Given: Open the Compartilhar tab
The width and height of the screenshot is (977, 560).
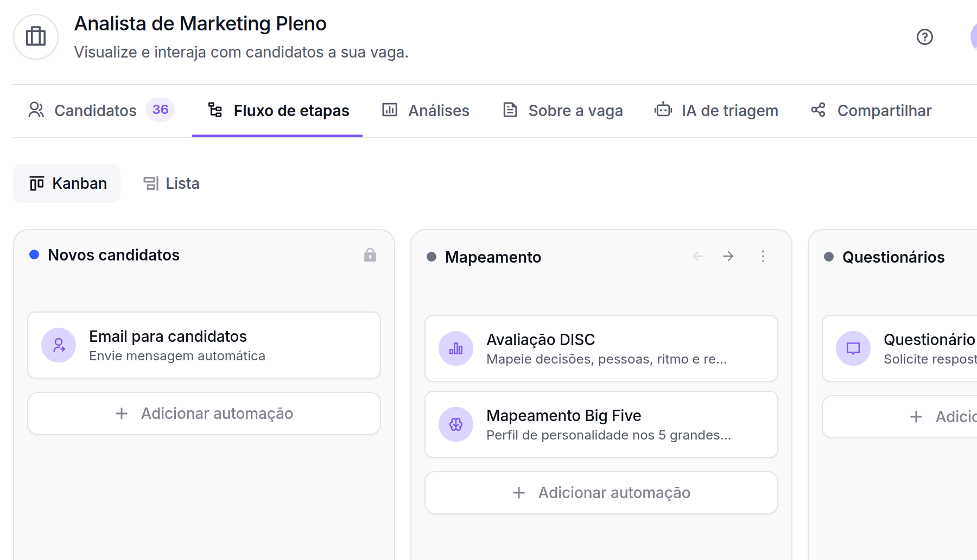Looking at the screenshot, I should pyautogui.click(x=871, y=111).
